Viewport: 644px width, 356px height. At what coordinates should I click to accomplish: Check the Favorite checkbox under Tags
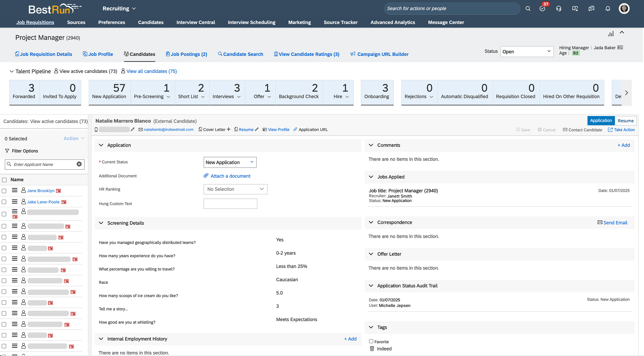click(371, 341)
